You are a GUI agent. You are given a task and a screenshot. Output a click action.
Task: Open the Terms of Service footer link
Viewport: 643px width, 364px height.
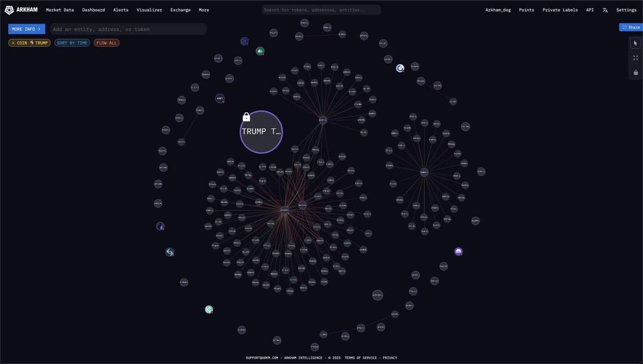pos(361,358)
